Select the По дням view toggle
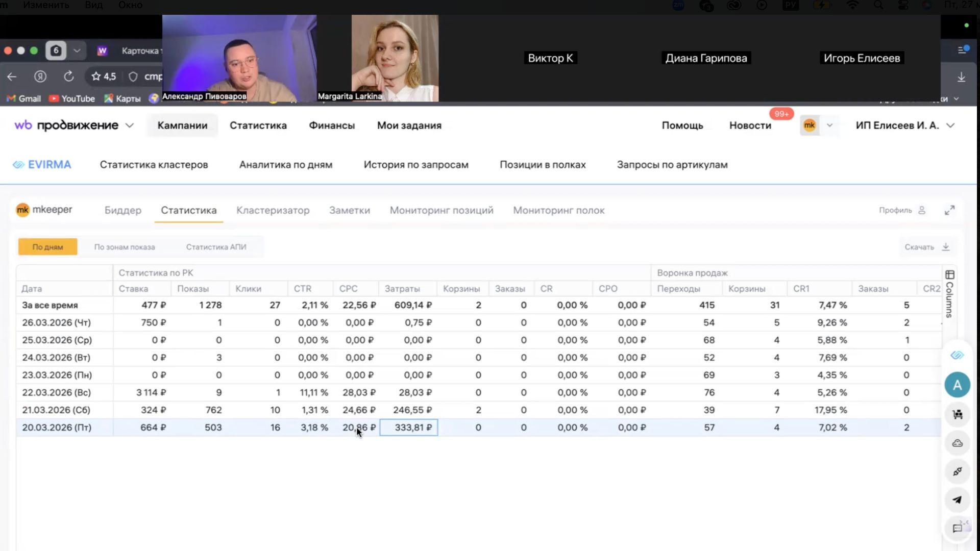This screenshot has width=980, height=551. click(47, 247)
